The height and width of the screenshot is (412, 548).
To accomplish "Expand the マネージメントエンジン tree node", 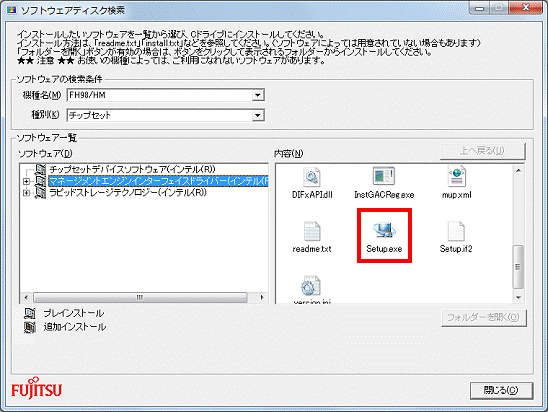I will [26, 181].
